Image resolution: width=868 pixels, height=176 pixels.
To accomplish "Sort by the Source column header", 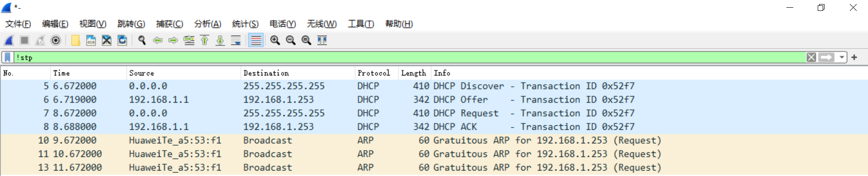I will [183, 73].
